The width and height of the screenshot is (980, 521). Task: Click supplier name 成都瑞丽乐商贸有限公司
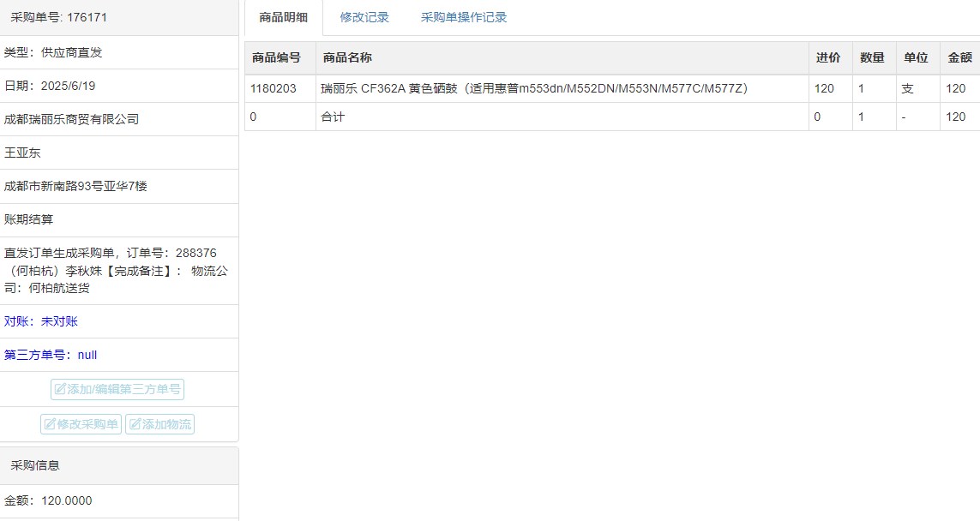(x=71, y=119)
